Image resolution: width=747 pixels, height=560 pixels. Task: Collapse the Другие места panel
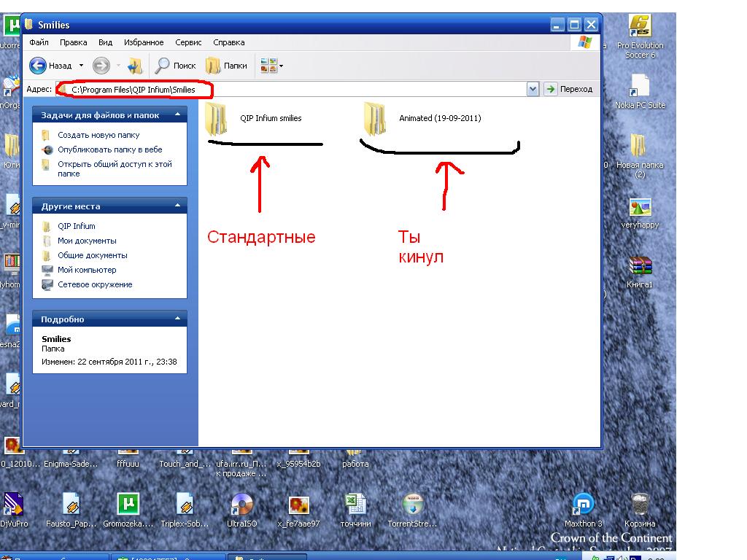(x=177, y=206)
